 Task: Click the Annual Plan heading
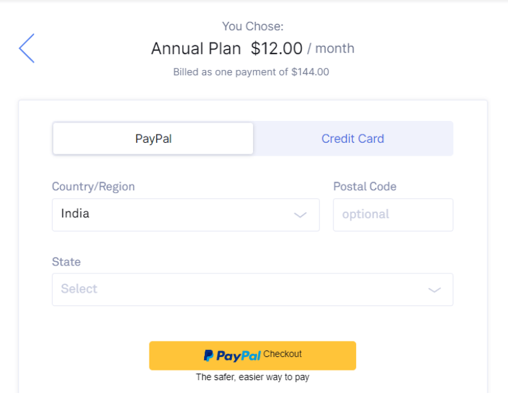[196, 48]
